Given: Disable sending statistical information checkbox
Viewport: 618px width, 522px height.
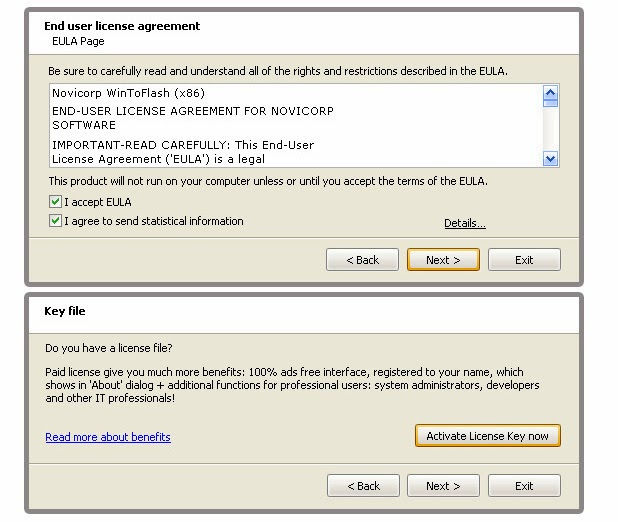Looking at the screenshot, I should pos(55,221).
